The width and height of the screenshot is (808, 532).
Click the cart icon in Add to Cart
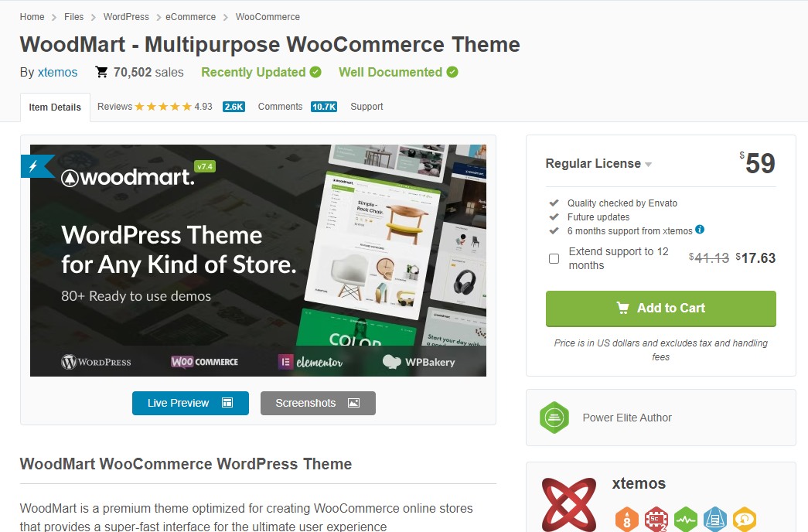tap(622, 308)
